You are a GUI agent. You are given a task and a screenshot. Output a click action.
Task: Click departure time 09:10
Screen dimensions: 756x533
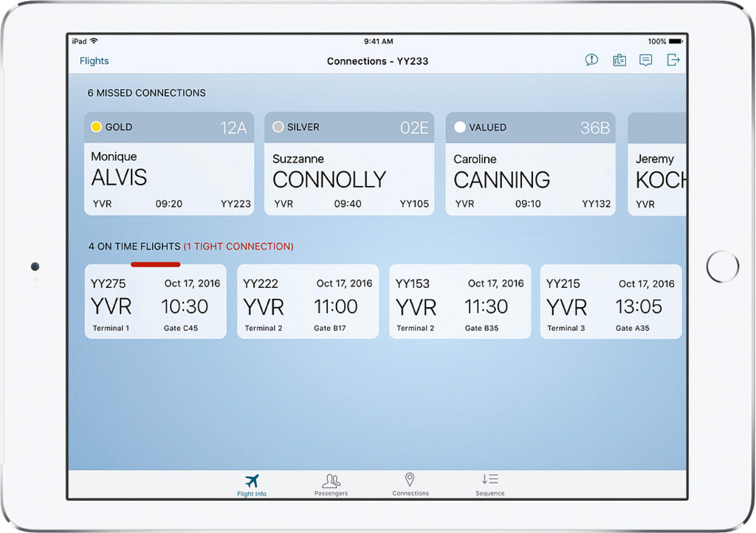pyautogui.click(x=528, y=204)
